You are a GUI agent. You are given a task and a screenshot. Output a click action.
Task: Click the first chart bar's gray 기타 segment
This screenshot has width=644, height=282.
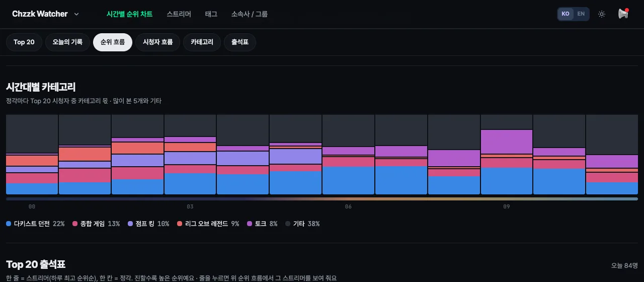tap(32, 134)
